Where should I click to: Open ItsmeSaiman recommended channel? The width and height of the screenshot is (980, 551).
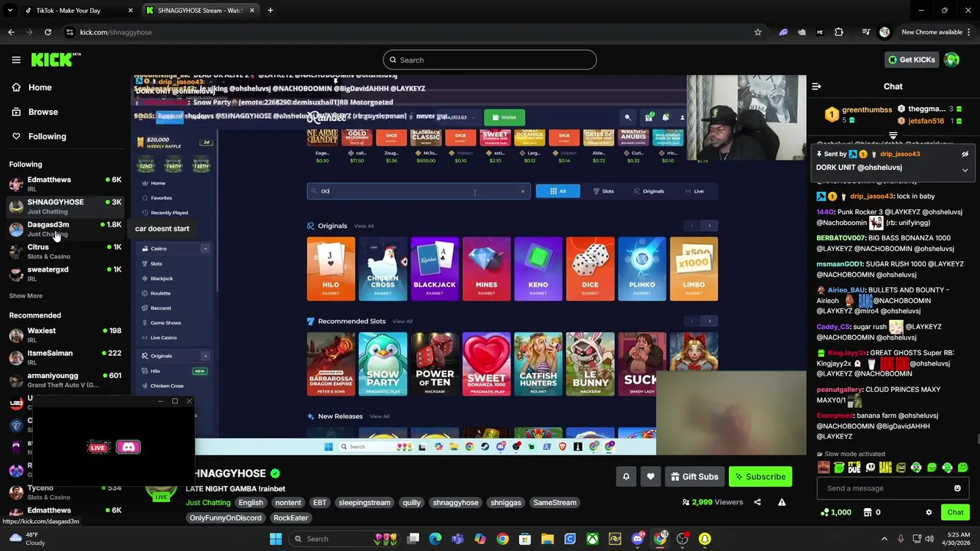tap(64, 357)
